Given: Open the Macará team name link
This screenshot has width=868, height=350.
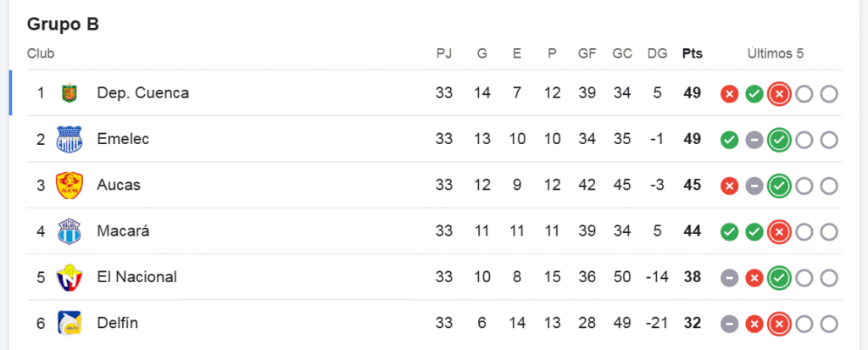Looking at the screenshot, I should (x=123, y=231).
